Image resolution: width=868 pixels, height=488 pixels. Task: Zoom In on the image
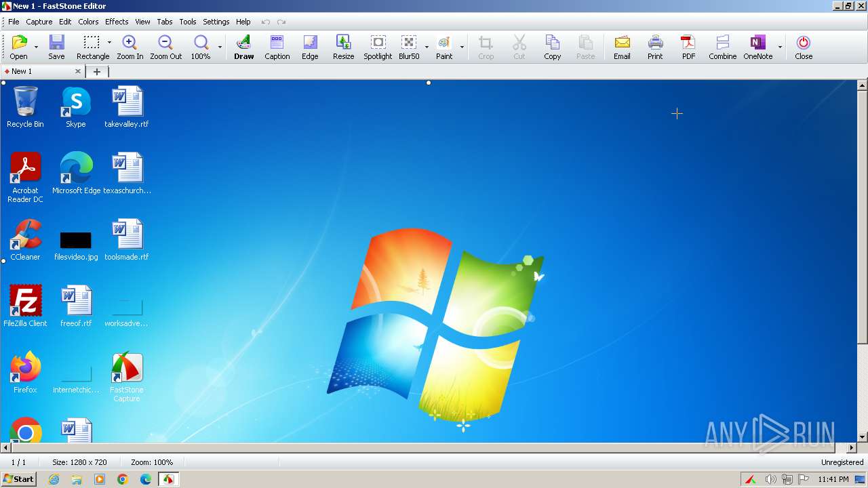click(x=130, y=47)
